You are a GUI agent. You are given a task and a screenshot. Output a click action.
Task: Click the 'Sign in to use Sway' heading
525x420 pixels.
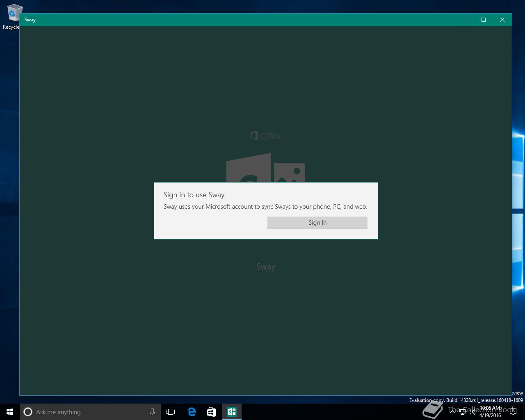coord(194,195)
